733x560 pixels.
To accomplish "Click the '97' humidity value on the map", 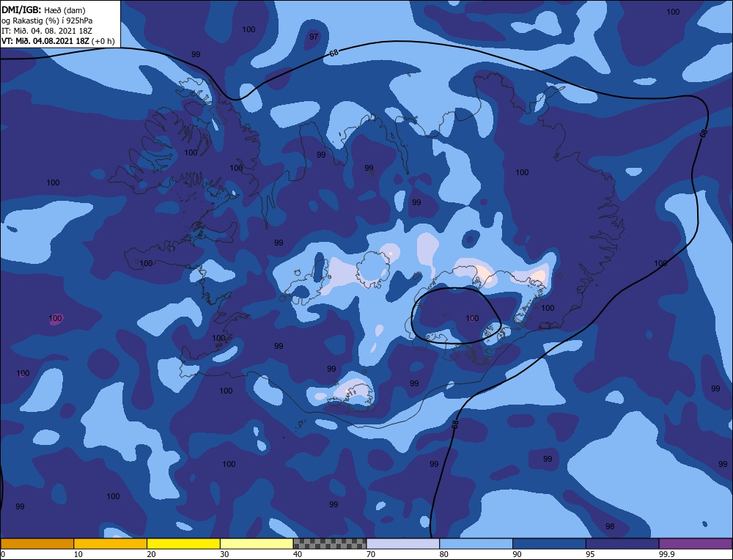I will click(x=314, y=37).
